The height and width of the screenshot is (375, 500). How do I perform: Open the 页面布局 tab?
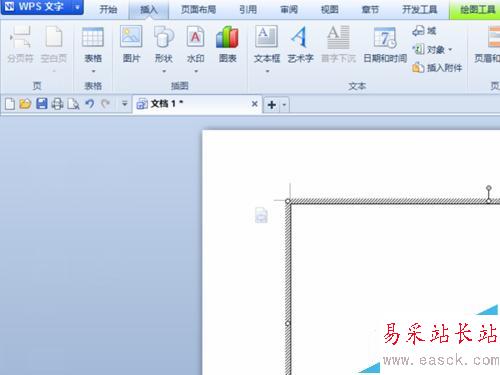pyautogui.click(x=198, y=9)
